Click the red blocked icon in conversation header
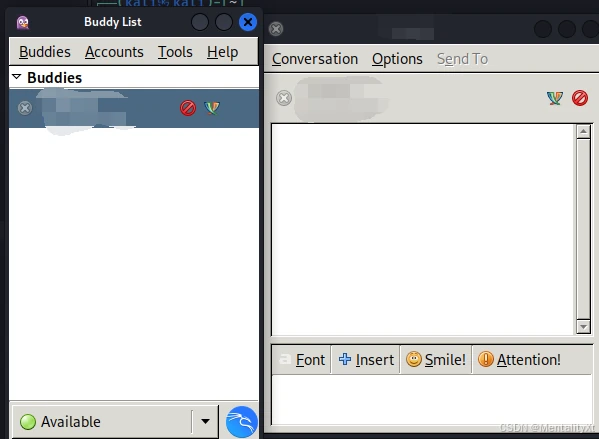The width and height of the screenshot is (599, 439). 580,98
